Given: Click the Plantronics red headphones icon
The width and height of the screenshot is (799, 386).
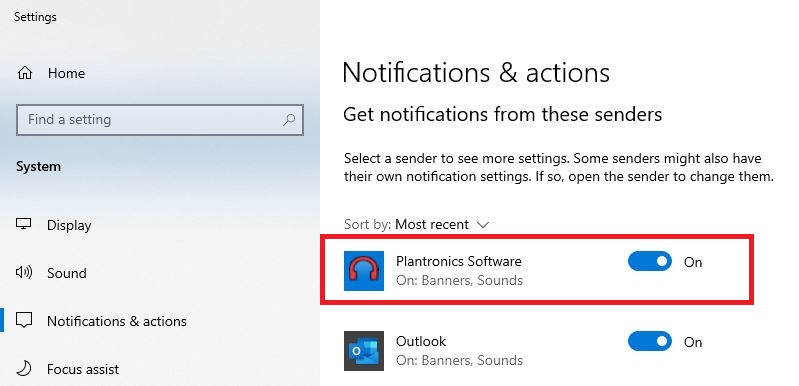Looking at the screenshot, I should 364,271.
